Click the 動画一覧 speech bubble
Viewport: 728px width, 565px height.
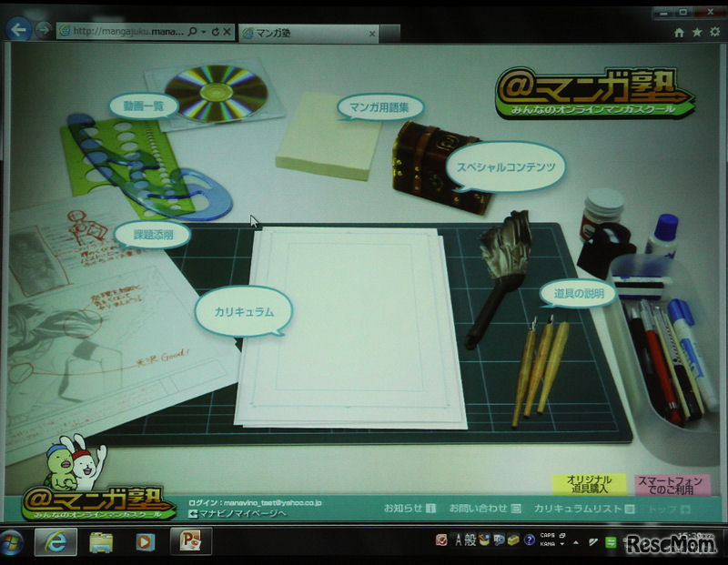click(x=144, y=106)
